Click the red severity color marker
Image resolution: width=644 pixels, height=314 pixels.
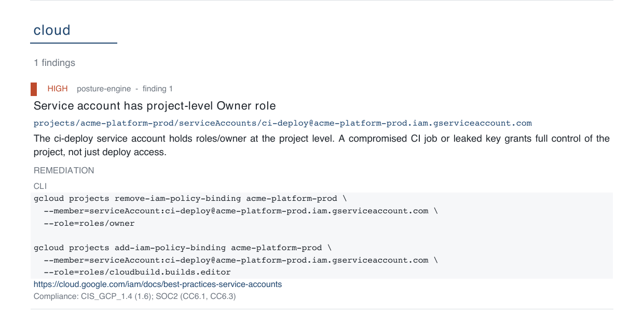tap(34, 89)
